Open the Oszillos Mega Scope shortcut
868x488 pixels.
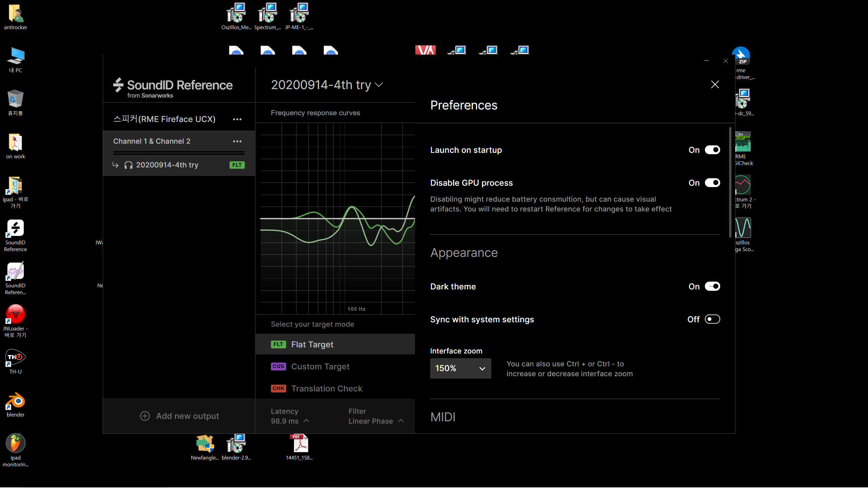click(x=744, y=235)
